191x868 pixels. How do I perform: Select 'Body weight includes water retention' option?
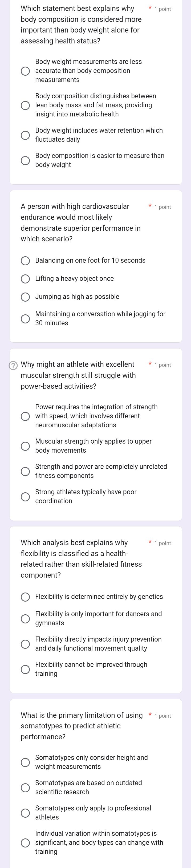(x=25, y=135)
